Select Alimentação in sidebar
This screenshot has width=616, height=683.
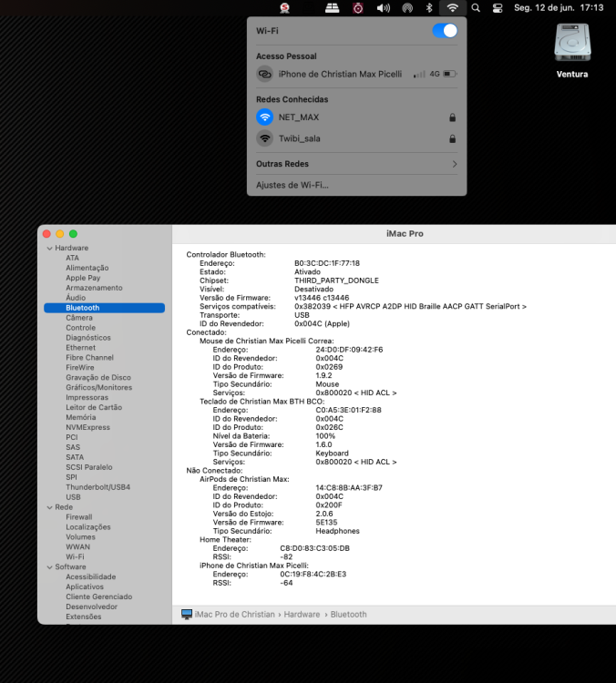click(87, 268)
